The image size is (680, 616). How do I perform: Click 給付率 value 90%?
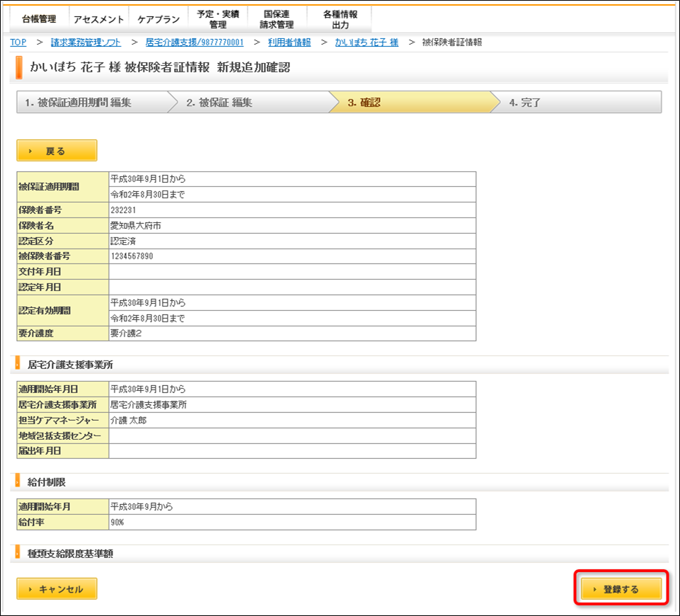pyautogui.click(x=117, y=523)
